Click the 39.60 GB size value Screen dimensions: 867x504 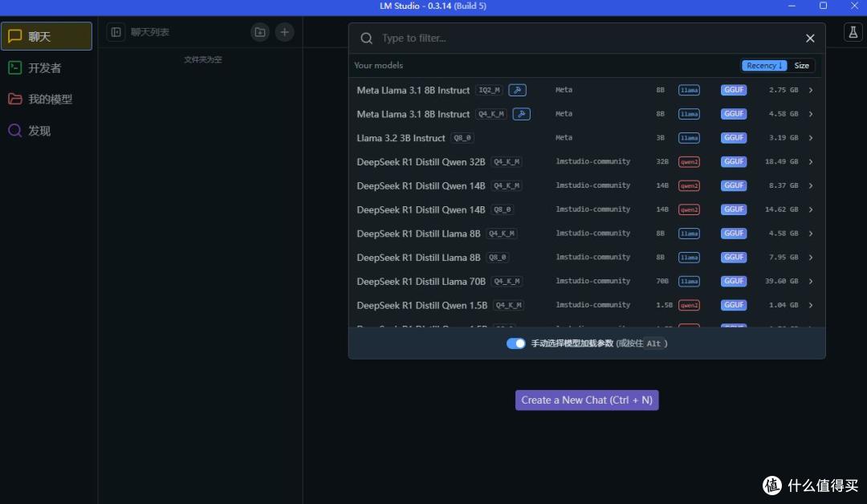click(781, 281)
